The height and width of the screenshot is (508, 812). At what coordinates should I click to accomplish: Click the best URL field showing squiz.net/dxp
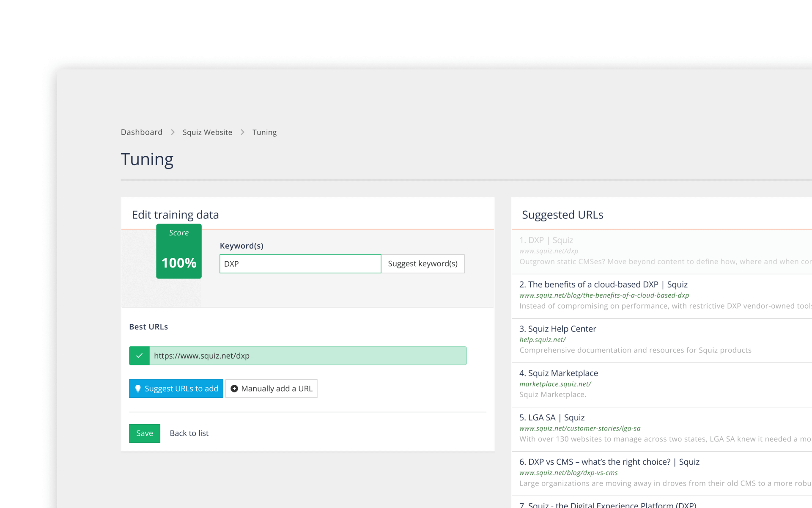pyautogui.click(x=307, y=356)
